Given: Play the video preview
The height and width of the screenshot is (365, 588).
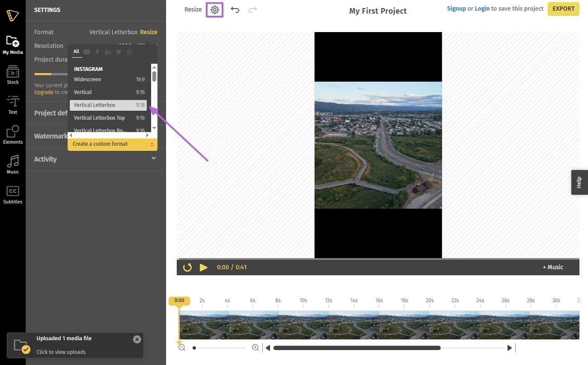Looking at the screenshot, I should (204, 267).
